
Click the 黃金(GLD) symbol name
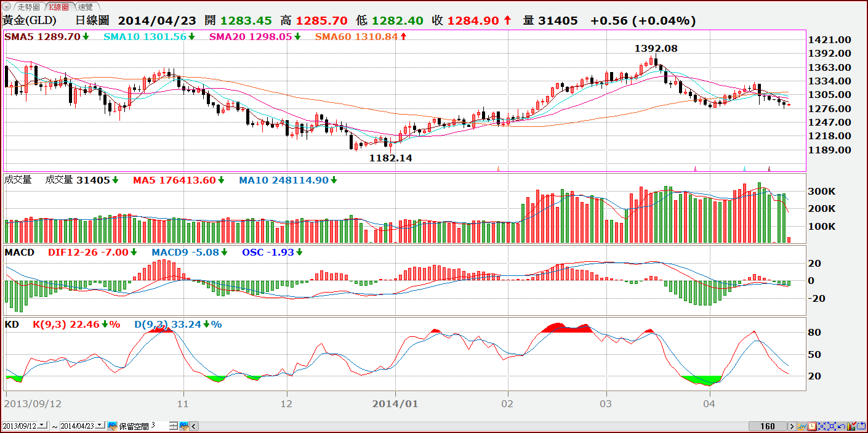(x=29, y=20)
